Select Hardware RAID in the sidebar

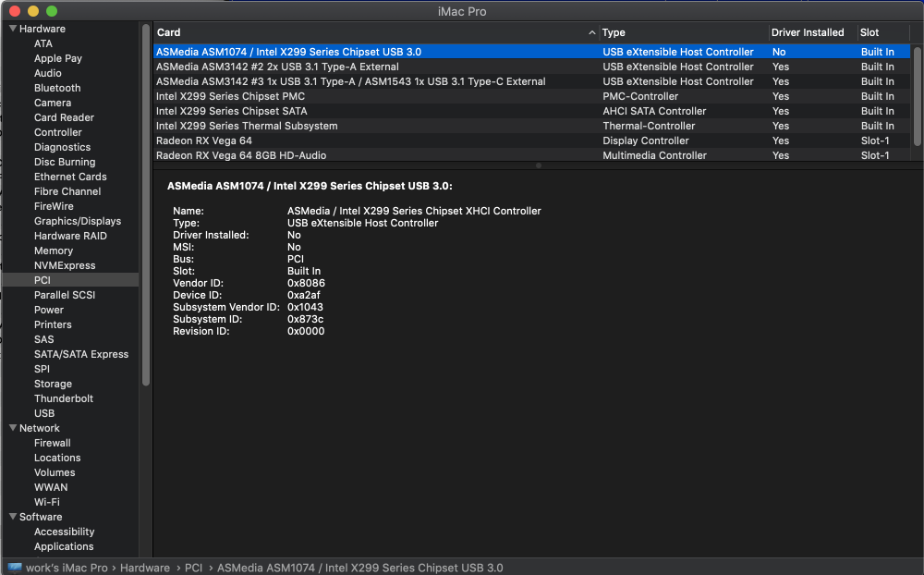click(70, 236)
